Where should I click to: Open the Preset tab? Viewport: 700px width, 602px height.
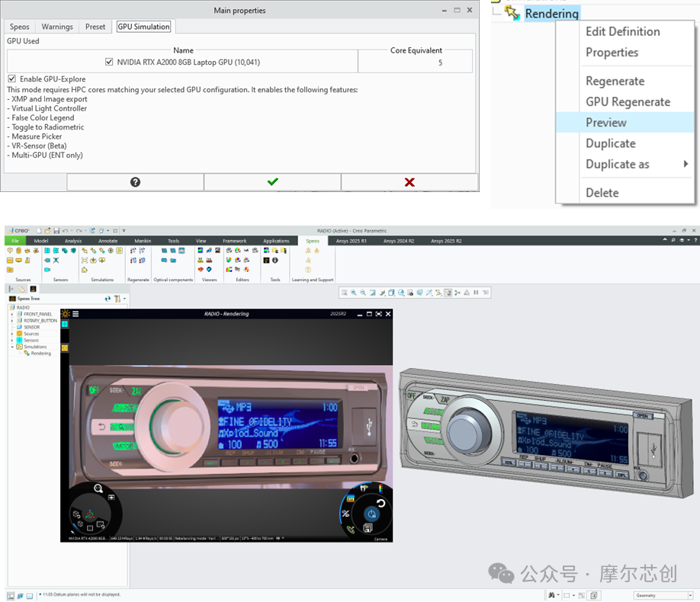[95, 27]
